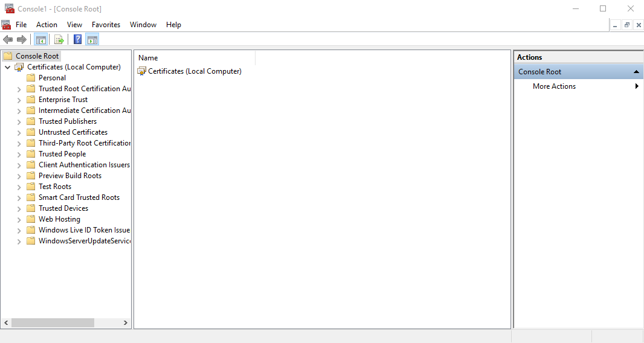Open Help via blue question mark icon
Screen dimensions: 644x343
pos(77,40)
